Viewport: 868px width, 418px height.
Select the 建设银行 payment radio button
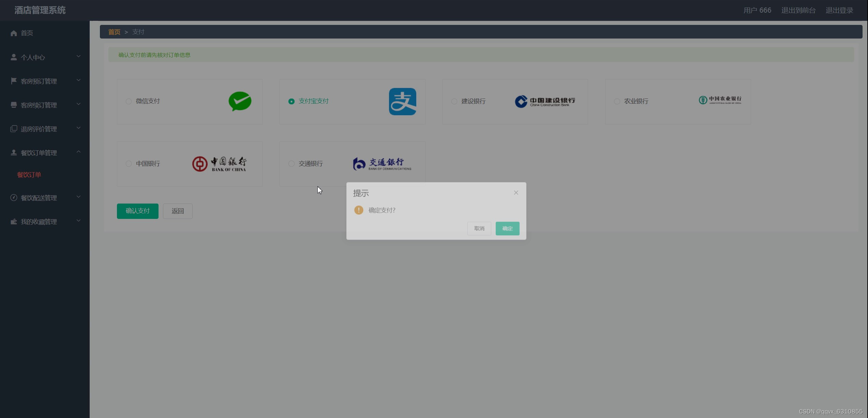[x=454, y=101]
